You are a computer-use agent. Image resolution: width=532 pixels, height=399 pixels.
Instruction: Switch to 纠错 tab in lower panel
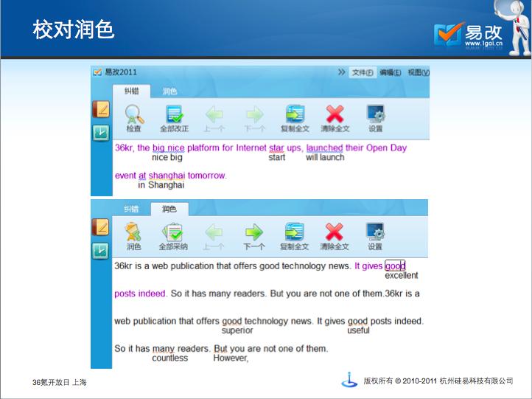131,209
